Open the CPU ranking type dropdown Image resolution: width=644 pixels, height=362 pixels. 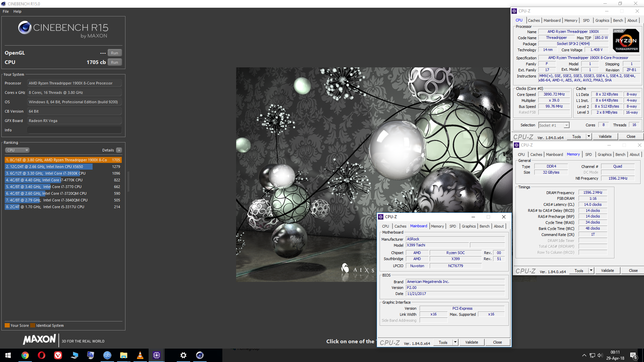click(17, 150)
